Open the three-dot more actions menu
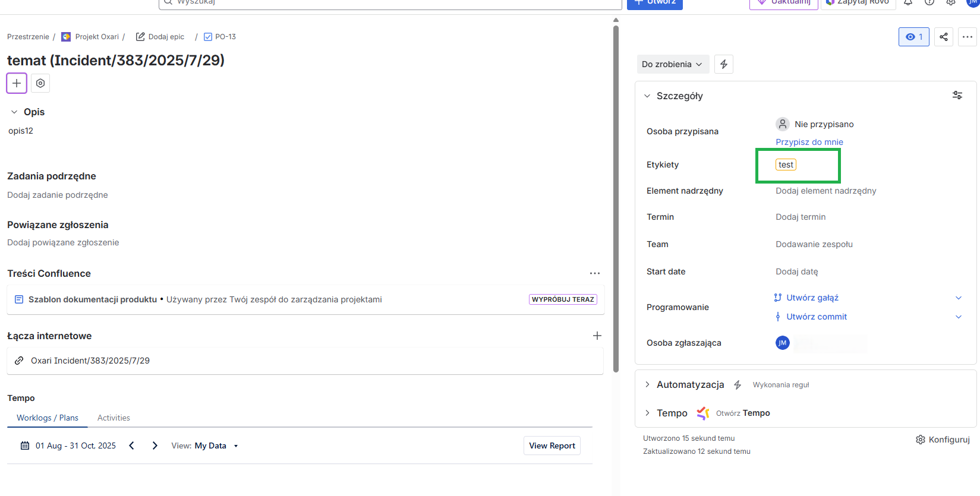The image size is (980, 496). pyautogui.click(x=968, y=37)
